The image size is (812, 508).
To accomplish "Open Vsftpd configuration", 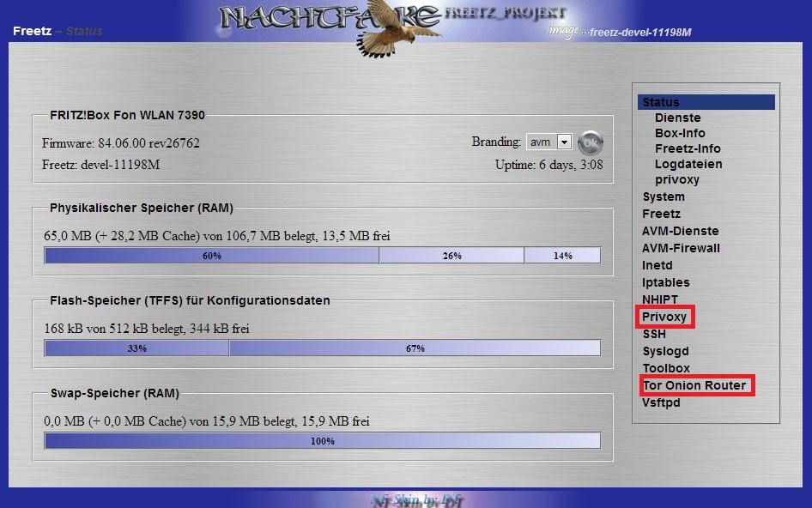I will [661, 402].
